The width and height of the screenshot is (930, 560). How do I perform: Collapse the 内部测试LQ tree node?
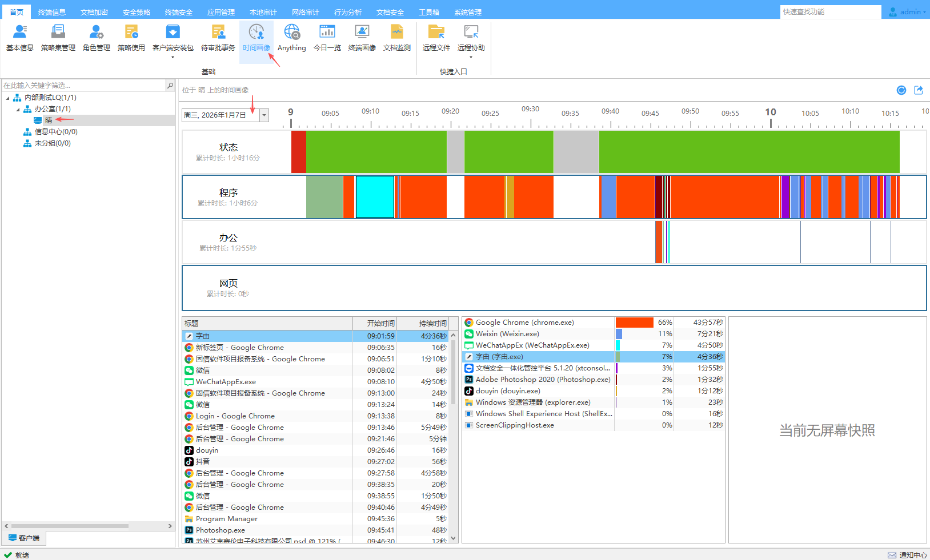click(8, 98)
